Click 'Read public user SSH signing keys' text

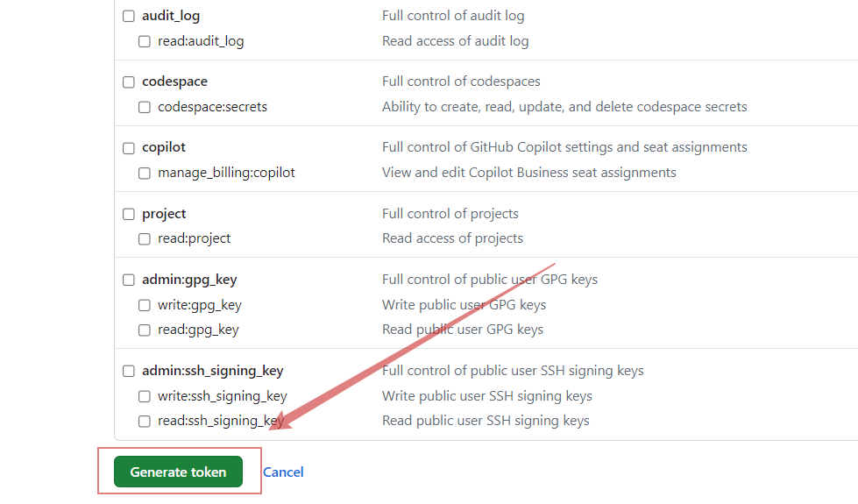(x=486, y=420)
